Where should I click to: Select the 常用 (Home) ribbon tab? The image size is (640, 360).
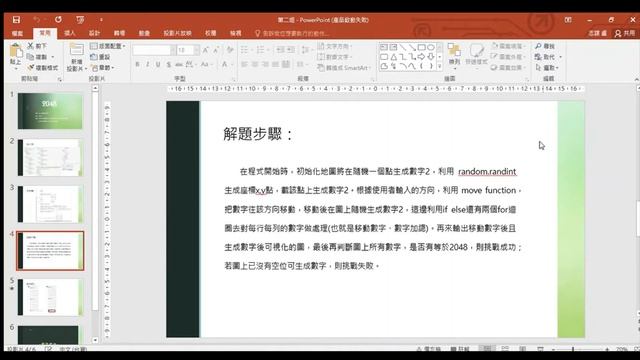point(45,33)
